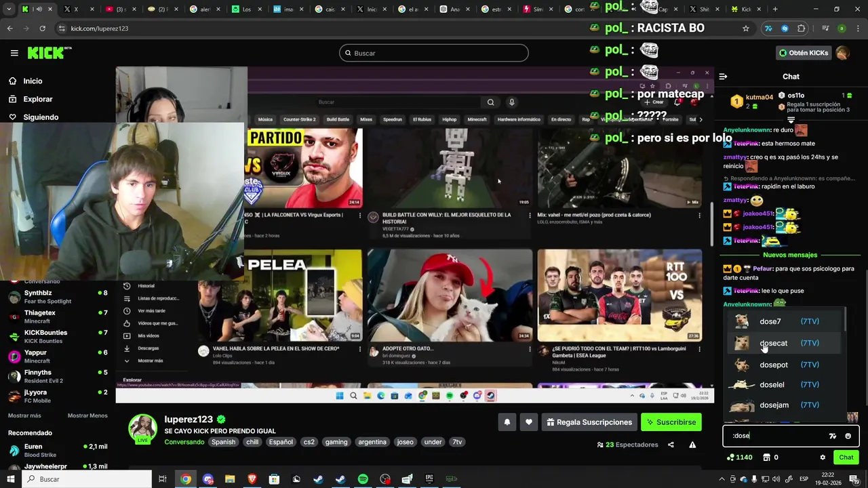This screenshot has height=488, width=868.
Task: Open Epic Games from the taskbar
Action: point(429,479)
